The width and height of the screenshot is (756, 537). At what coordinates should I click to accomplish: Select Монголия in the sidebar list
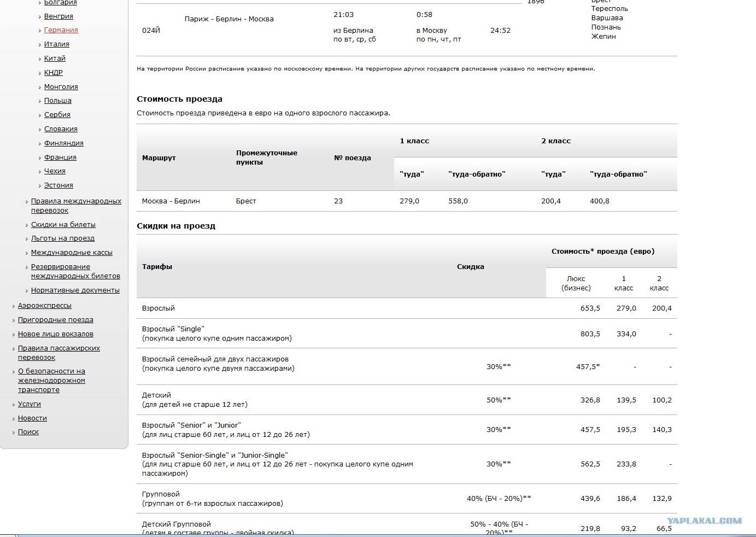point(61,86)
